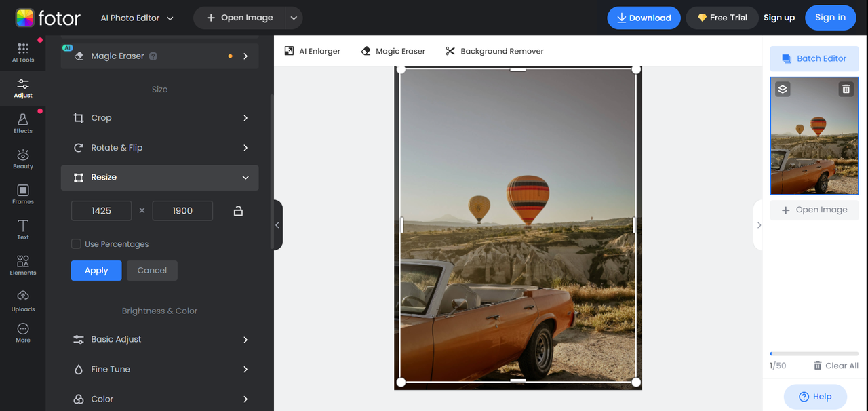Cancel the resize operation

(x=152, y=271)
